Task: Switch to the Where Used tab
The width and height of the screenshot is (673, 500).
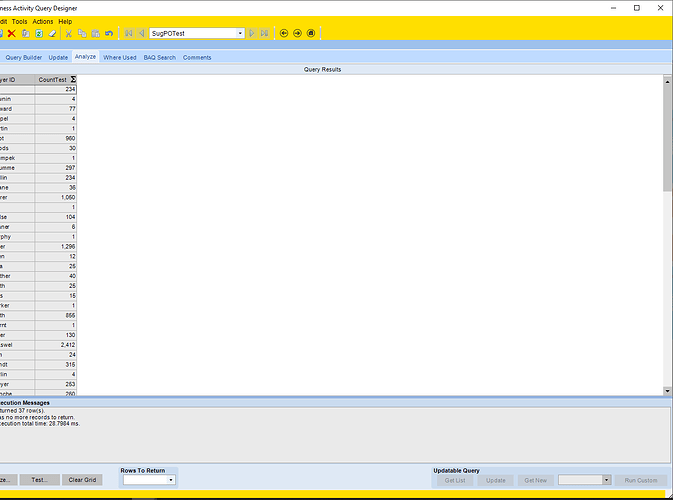Action: click(120, 58)
